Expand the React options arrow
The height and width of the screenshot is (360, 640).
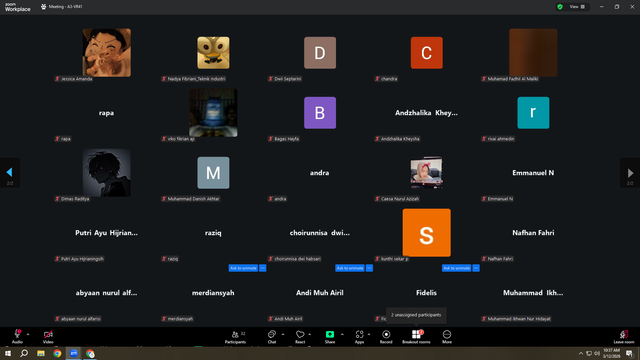(309, 334)
